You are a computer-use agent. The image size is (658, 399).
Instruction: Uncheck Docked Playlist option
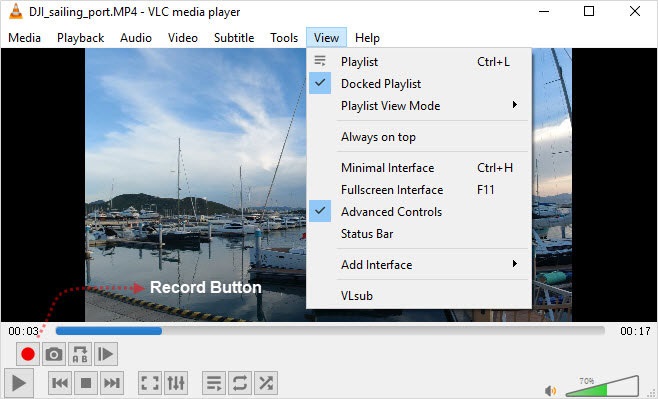click(419, 83)
